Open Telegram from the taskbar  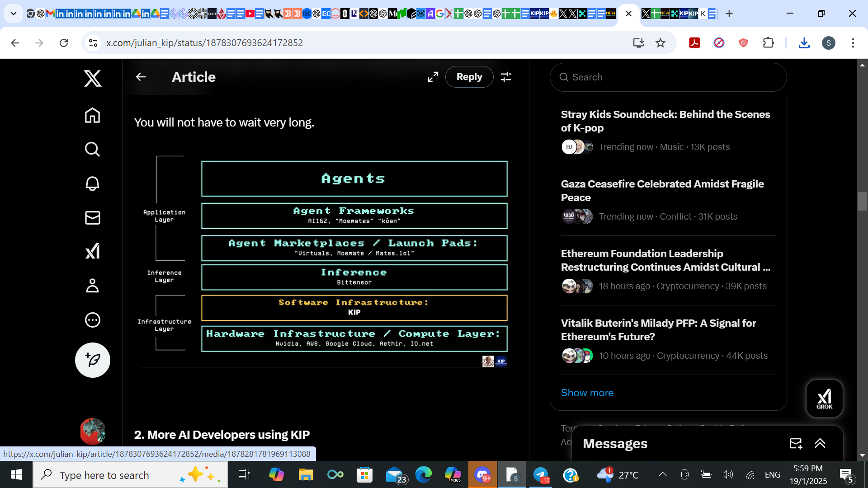coord(541,474)
